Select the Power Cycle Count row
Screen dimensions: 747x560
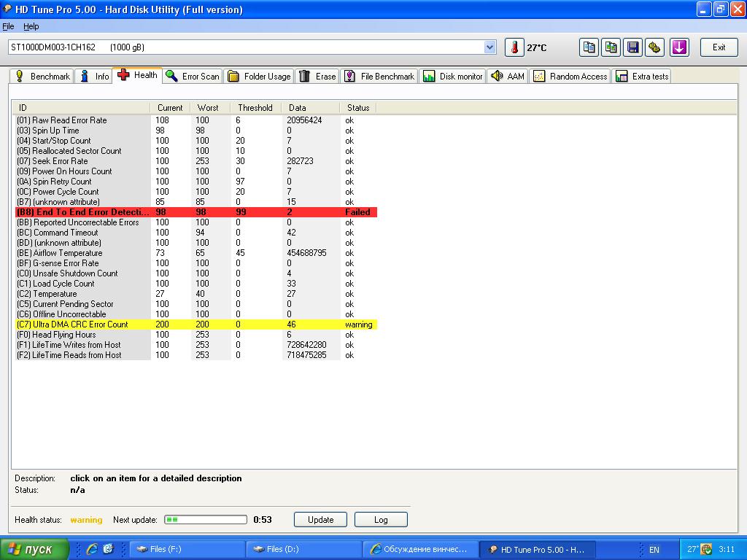[x=196, y=192]
